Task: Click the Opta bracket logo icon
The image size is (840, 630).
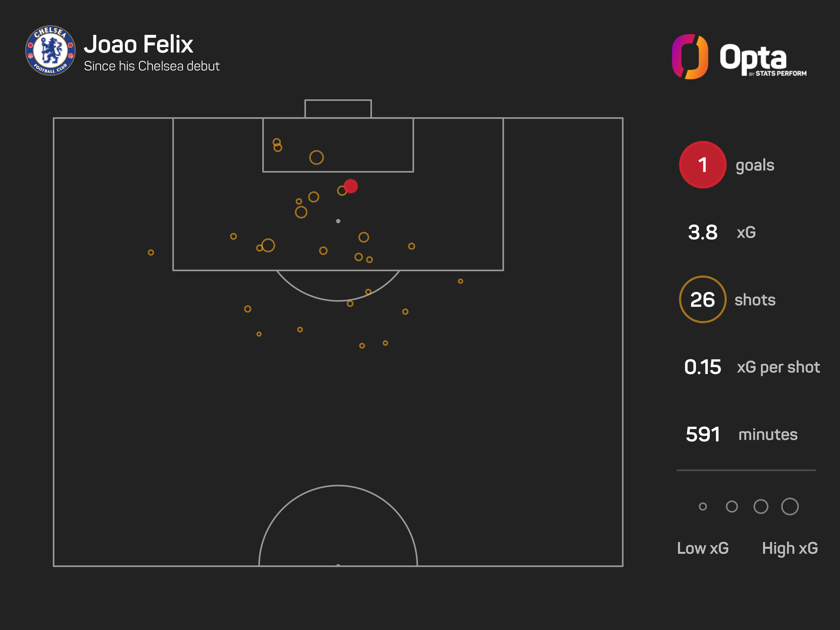Action: coord(690,56)
